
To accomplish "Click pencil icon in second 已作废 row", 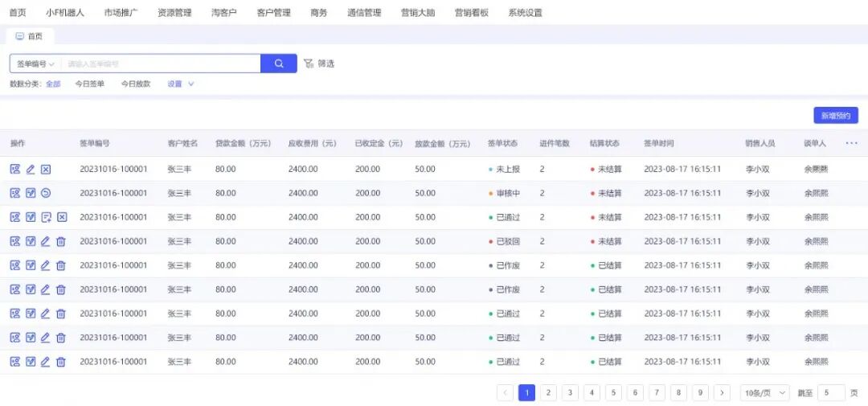I will 45,289.
